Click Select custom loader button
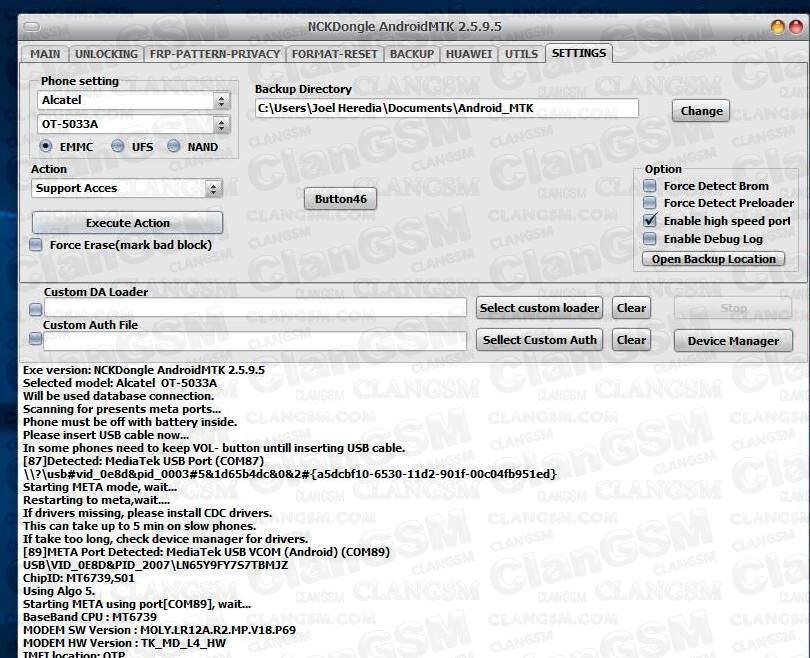 click(539, 308)
